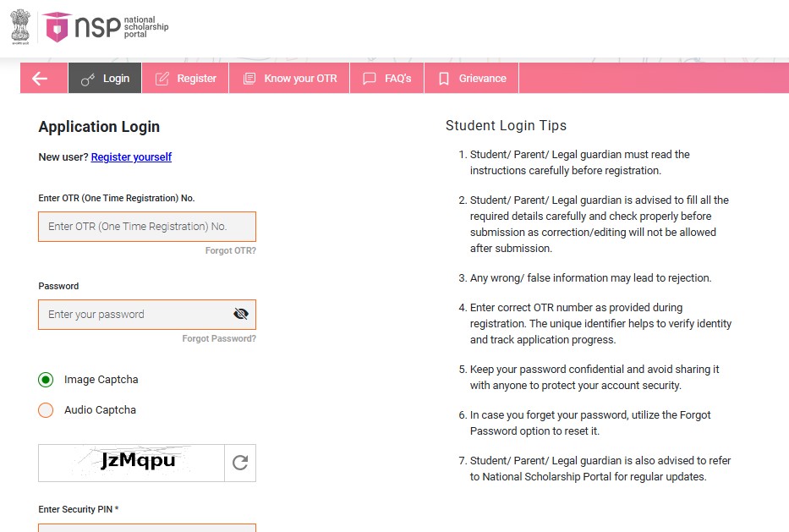Open the Grievance tab
The width and height of the screenshot is (789, 532).
472,78
